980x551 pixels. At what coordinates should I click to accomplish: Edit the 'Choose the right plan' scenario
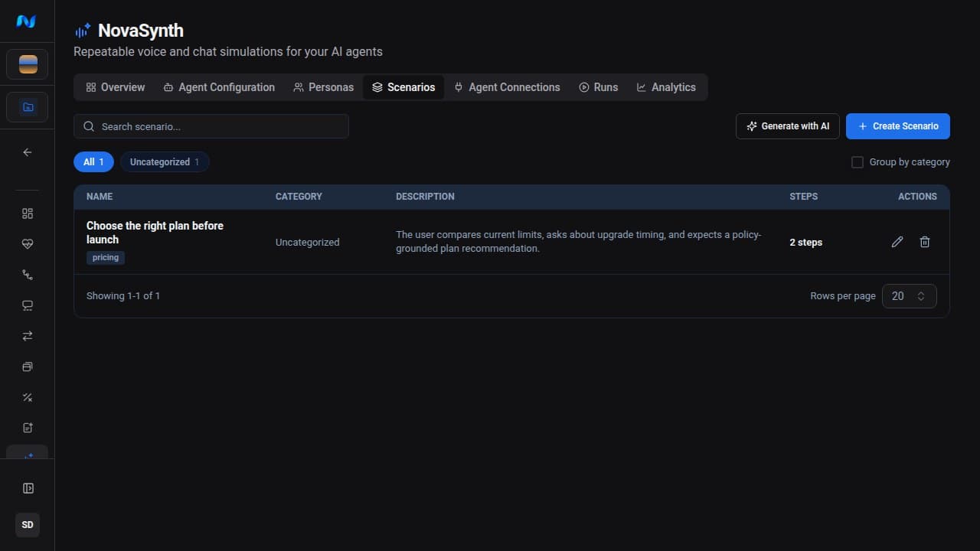coord(897,242)
